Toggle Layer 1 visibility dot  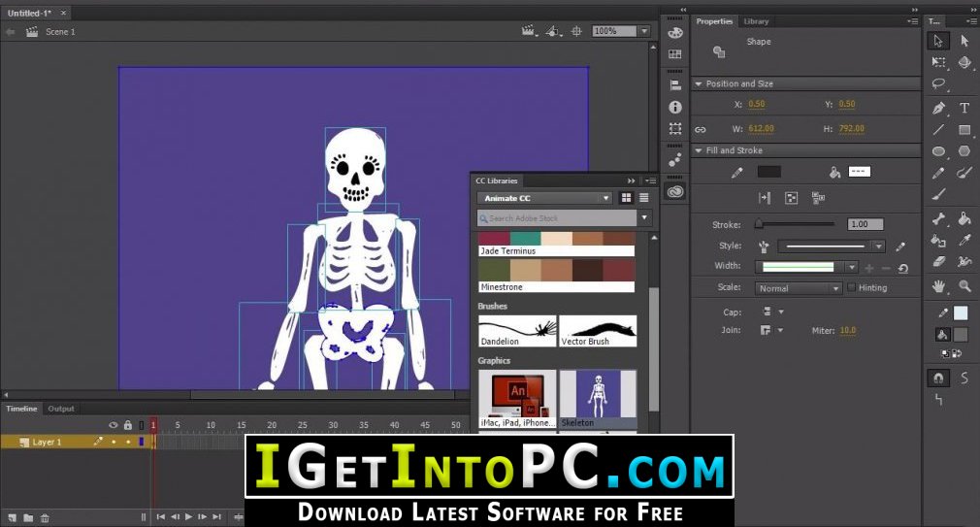[114, 442]
